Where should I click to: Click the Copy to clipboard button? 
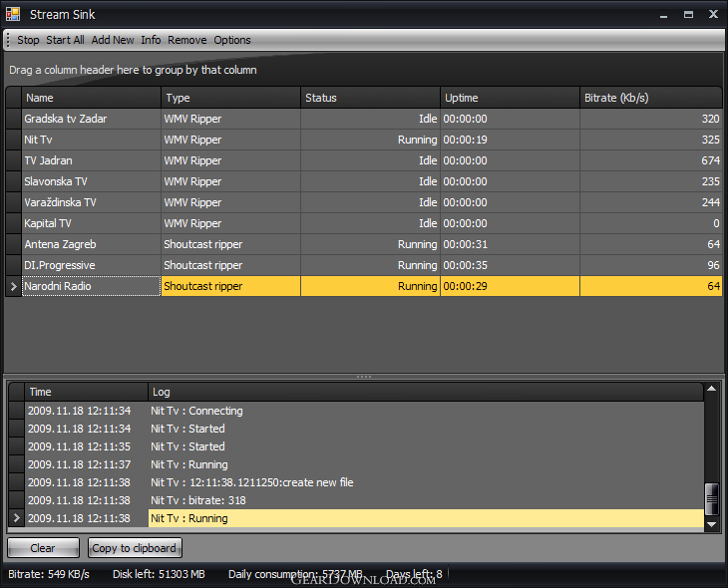tap(135, 548)
